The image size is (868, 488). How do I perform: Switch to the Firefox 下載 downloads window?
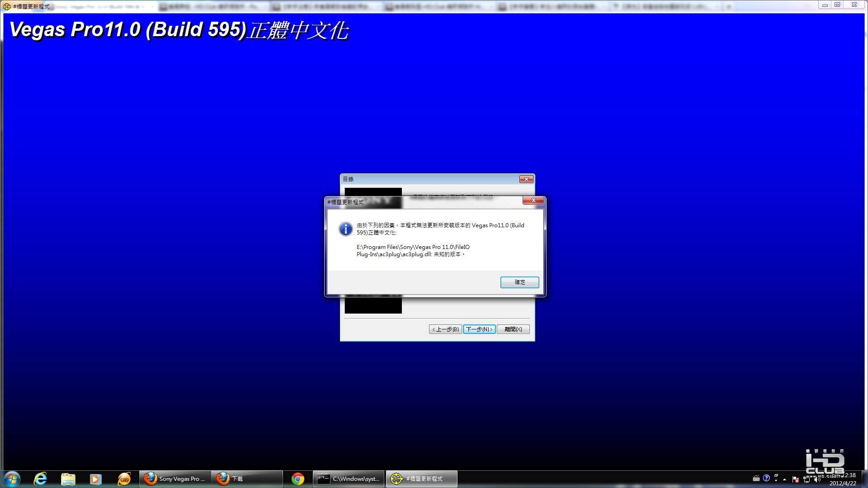click(246, 479)
